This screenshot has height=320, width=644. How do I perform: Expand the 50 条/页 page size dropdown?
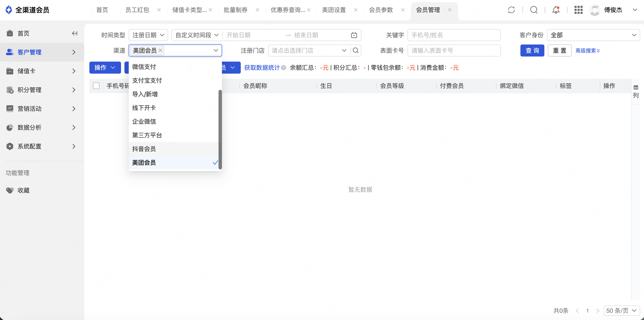point(621,311)
